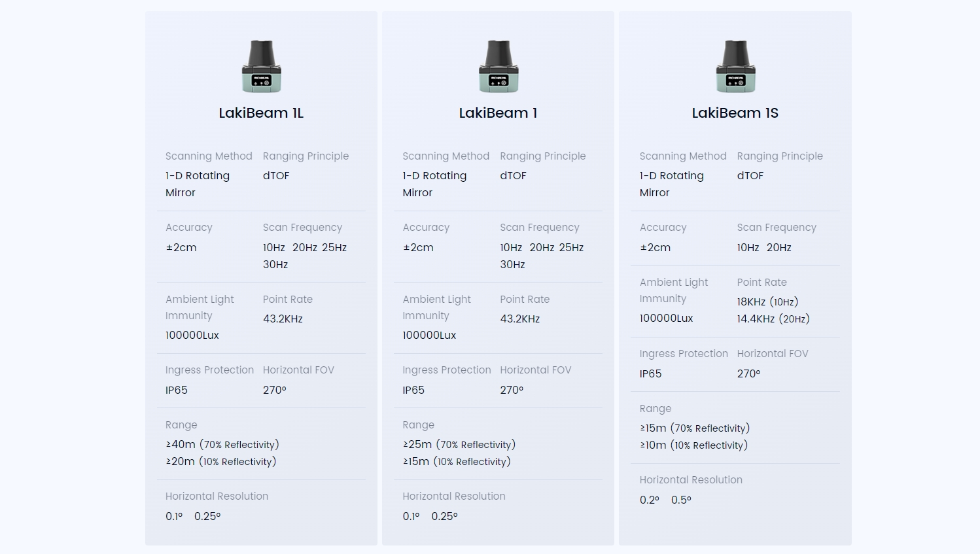Viewport: 980px width, 554px height.
Task: Click the LakiBeam 1S product image
Action: click(x=735, y=66)
